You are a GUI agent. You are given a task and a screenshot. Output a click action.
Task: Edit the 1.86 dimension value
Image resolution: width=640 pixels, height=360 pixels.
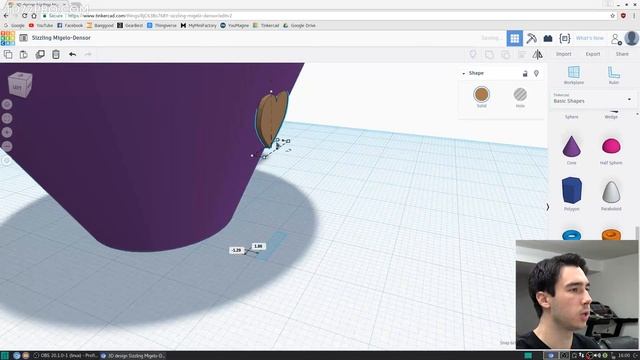[258, 246]
